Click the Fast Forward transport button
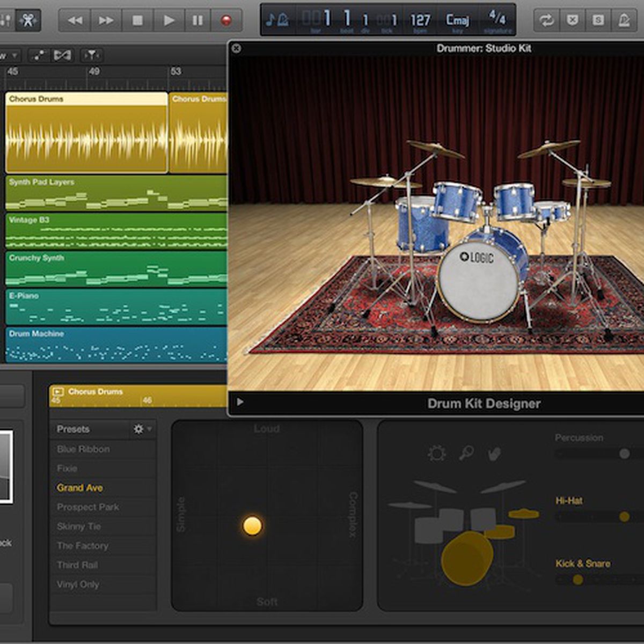 point(106,20)
